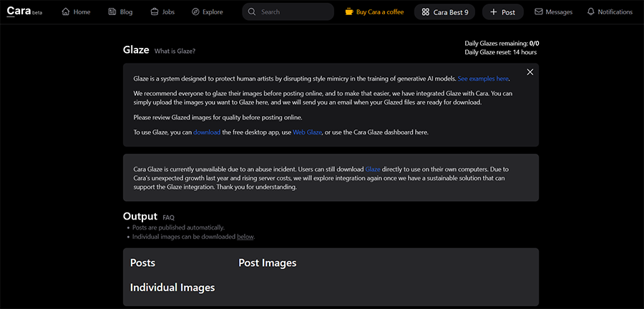Click the Jobs briefcase icon

(154, 12)
